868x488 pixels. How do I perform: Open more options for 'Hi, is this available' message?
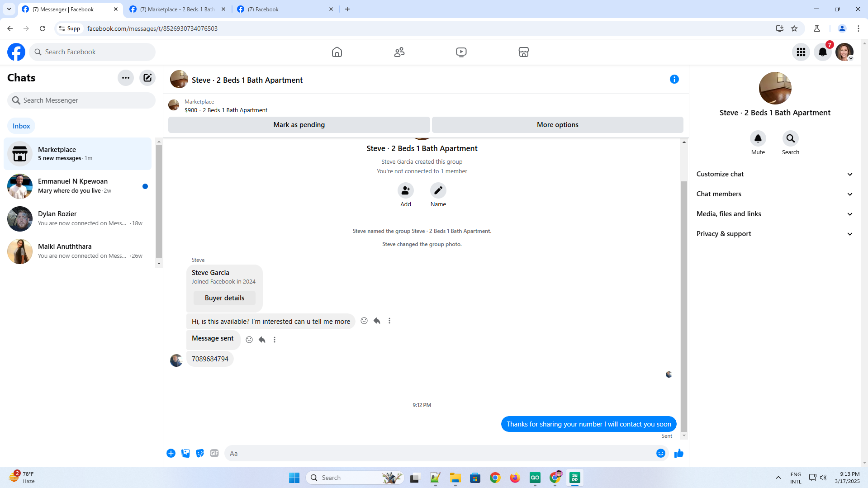[389, 321]
